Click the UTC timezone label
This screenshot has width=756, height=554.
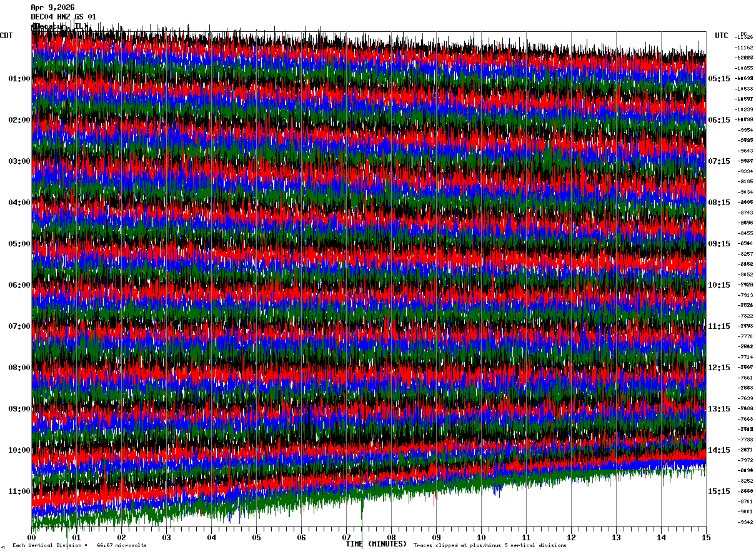(x=722, y=36)
